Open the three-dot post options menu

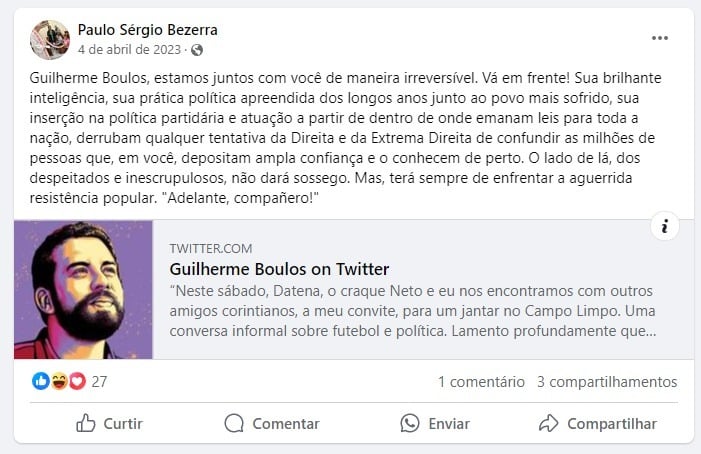click(660, 38)
